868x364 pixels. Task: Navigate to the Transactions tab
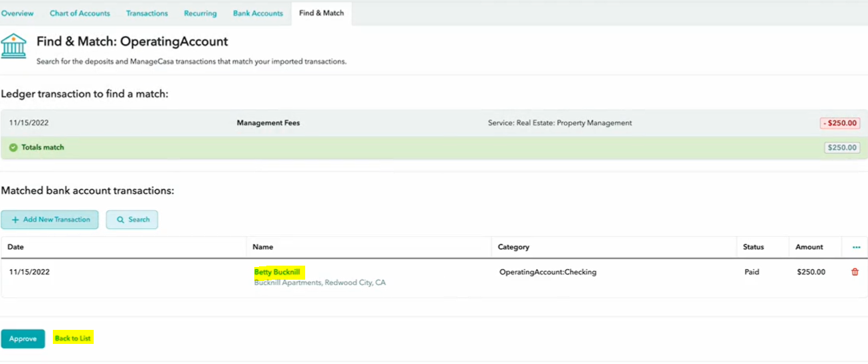(x=147, y=13)
